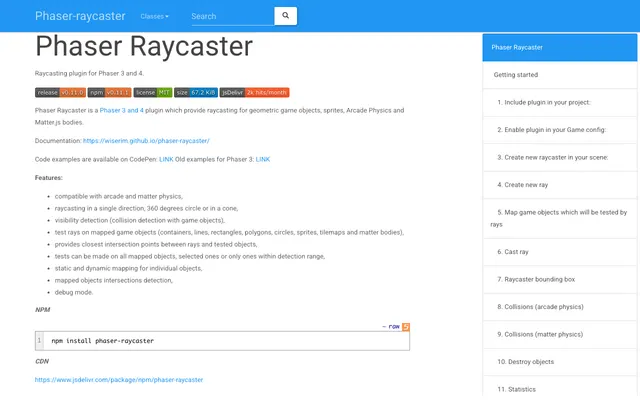
Task: Click 'raycasting in a single direction' list item
Action: (147, 209)
